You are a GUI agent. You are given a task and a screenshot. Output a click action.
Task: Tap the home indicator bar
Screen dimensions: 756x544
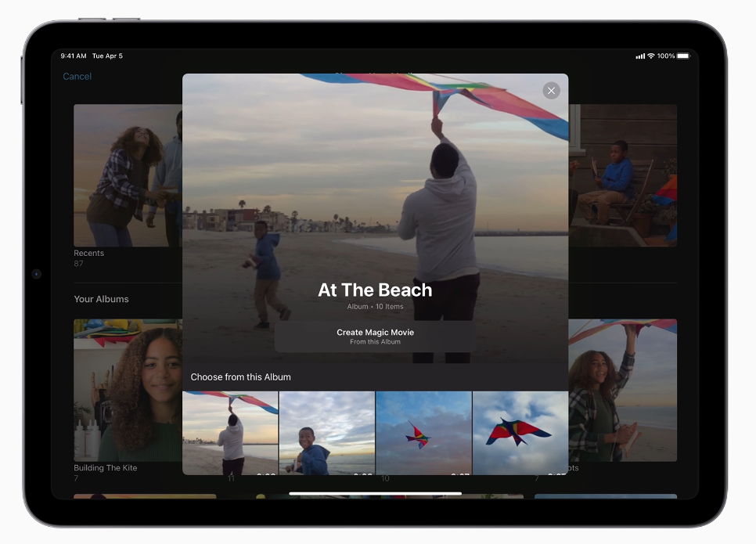[x=375, y=494]
